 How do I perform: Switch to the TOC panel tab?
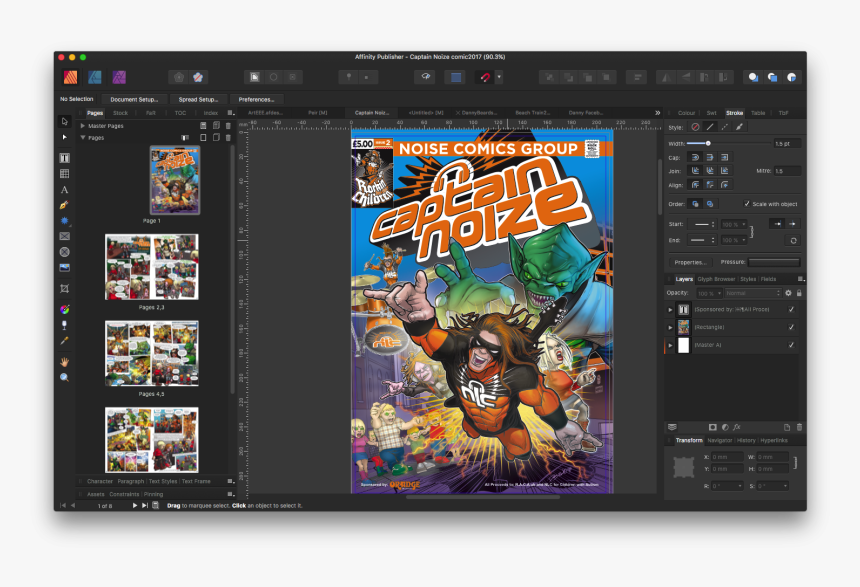click(180, 113)
